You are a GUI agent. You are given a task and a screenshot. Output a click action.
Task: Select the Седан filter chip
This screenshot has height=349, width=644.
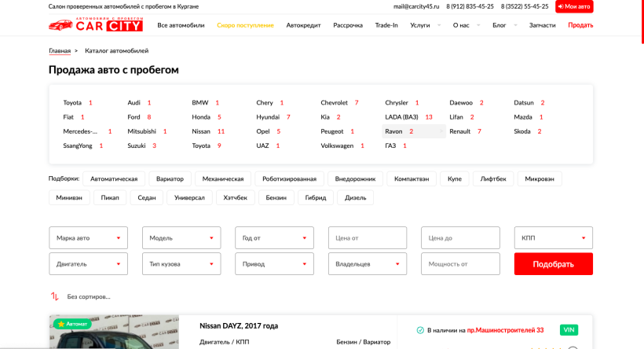147,198
